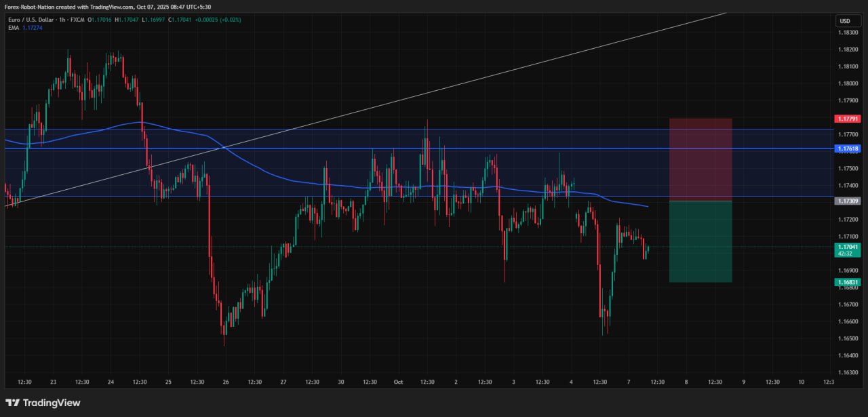Click the 1.17309 entry price label
The width and height of the screenshot is (868, 417).
[848, 201]
